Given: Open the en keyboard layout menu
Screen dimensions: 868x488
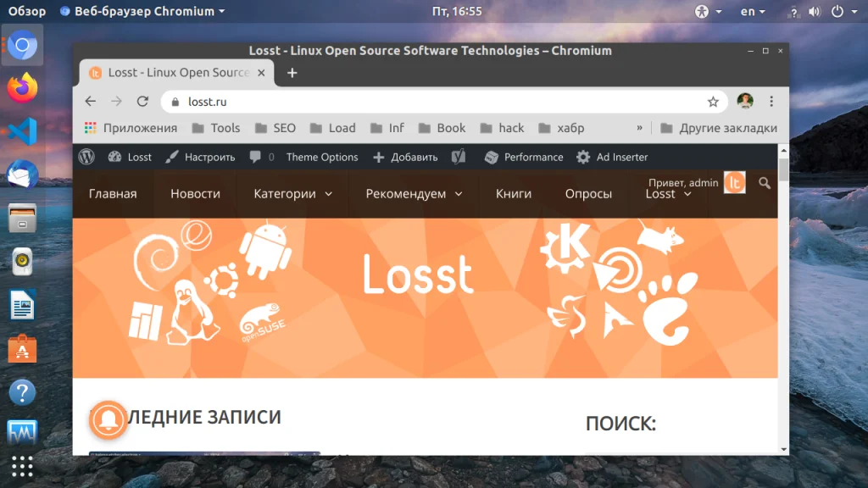Looking at the screenshot, I should (753, 11).
